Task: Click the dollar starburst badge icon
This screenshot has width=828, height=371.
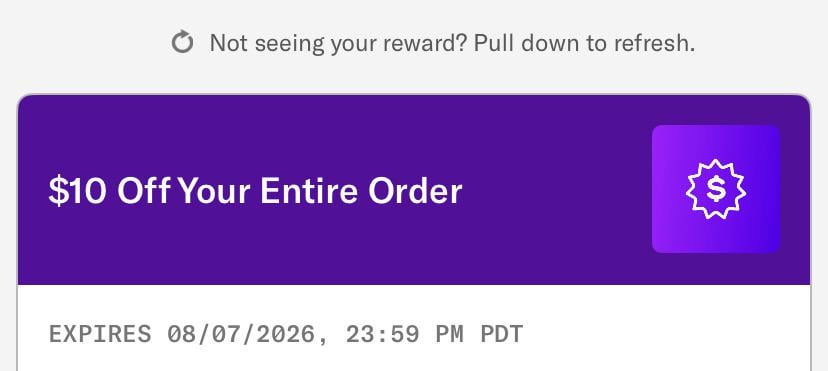Action: pyautogui.click(x=716, y=189)
